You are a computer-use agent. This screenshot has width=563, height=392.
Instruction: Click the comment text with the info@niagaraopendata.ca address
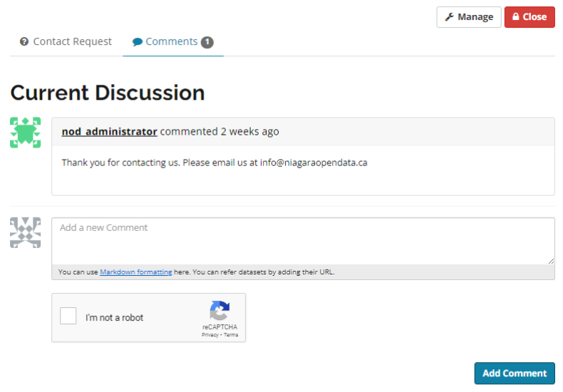pos(215,163)
